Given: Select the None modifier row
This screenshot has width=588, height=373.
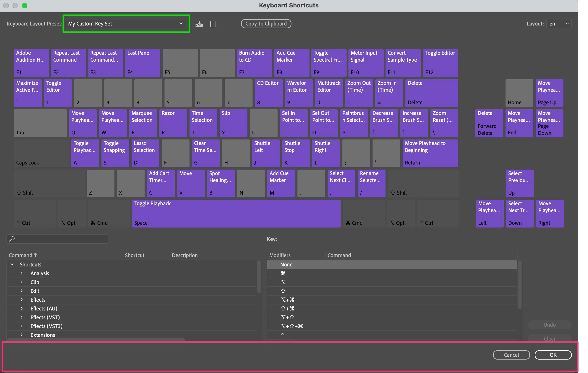Looking at the screenshot, I should click(286, 264).
